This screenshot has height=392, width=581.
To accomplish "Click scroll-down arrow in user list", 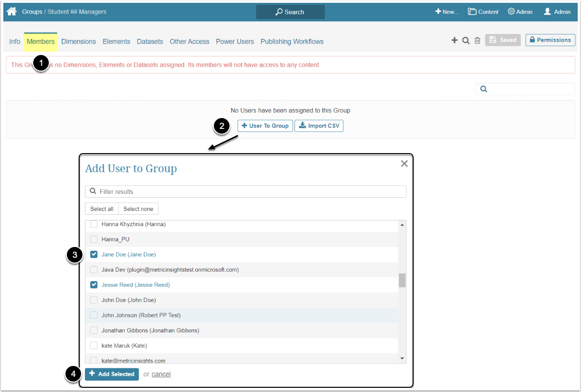I will click(402, 359).
